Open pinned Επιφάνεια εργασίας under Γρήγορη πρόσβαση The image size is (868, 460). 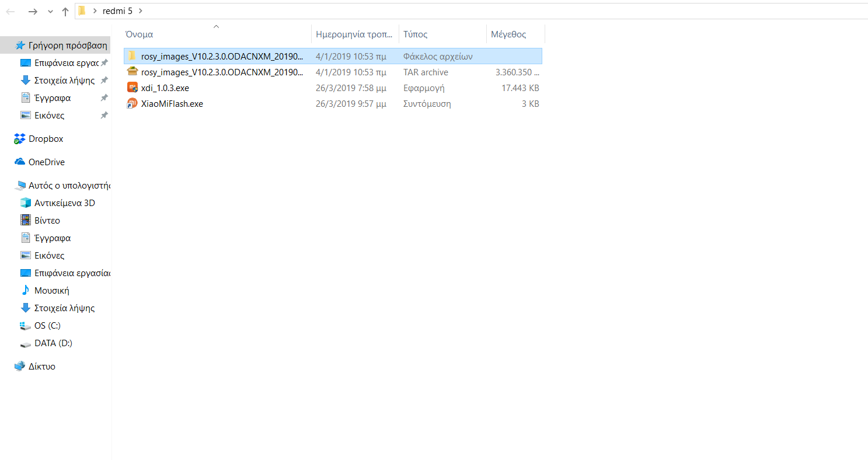click(67, 62)
